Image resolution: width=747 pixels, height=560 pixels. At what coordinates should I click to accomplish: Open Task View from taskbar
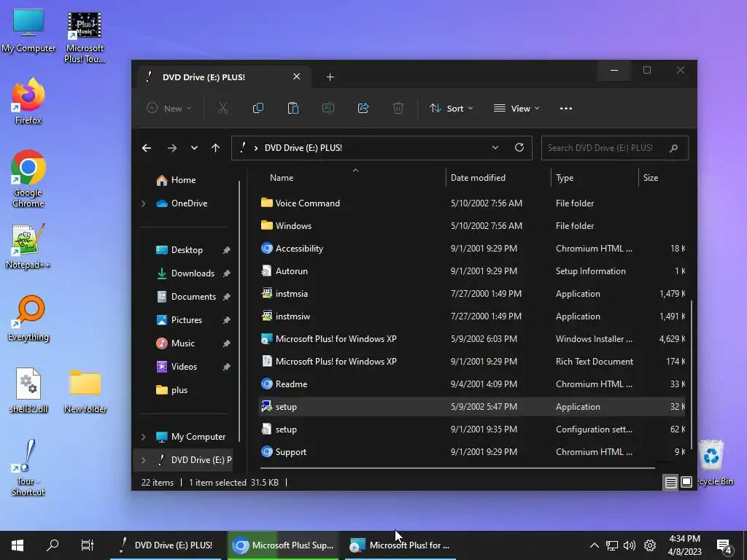point(88,545)
